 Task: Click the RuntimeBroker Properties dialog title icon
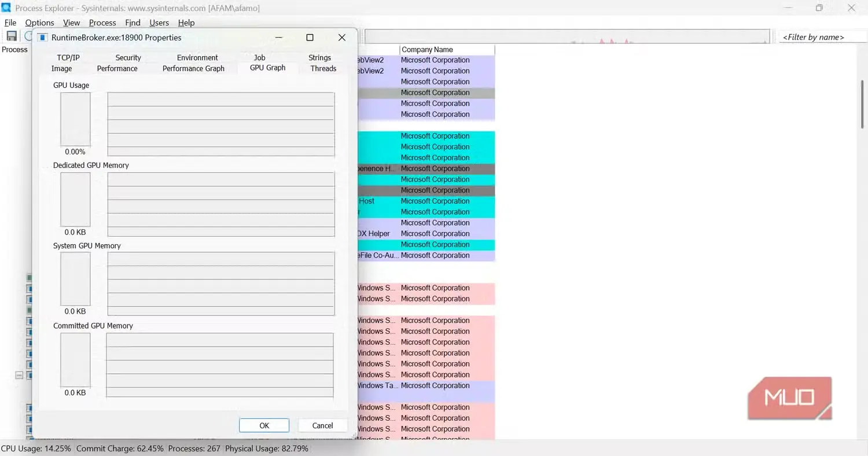[42, 38]
